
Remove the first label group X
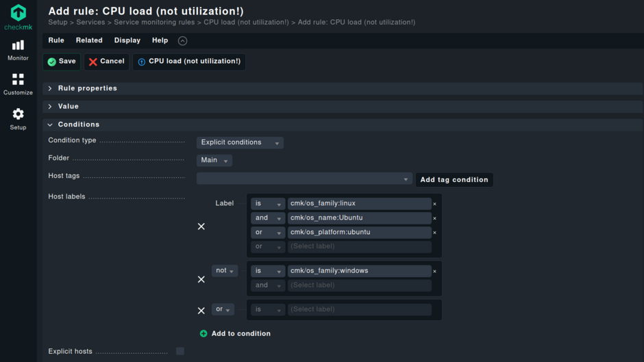click(201, 227)
